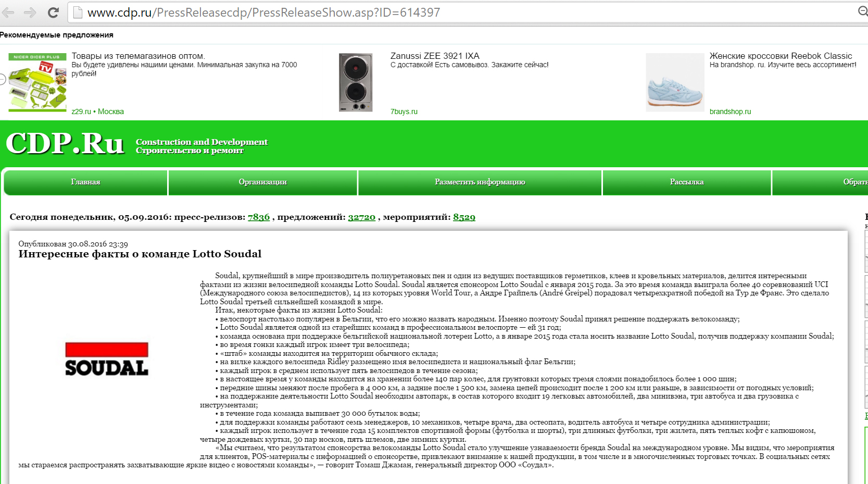Open the partially visible Обратная menu tab
This screenshot has width=868, height=484.
coord(820,182)
